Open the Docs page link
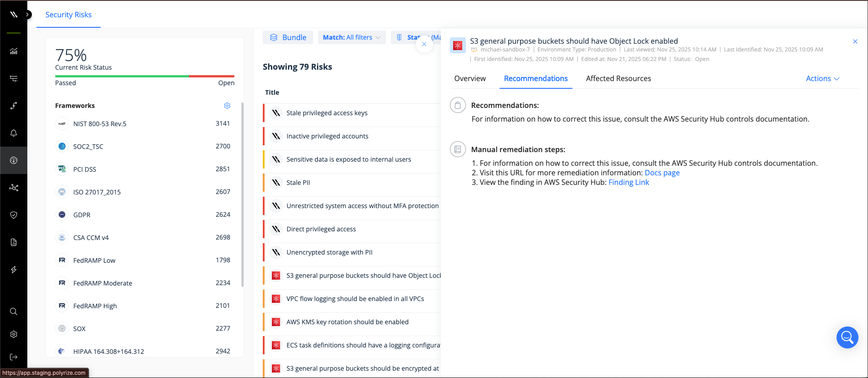Image resolution: width=868 pixels, height=378 pixels. pyautogui.click(x=662, y=173)
